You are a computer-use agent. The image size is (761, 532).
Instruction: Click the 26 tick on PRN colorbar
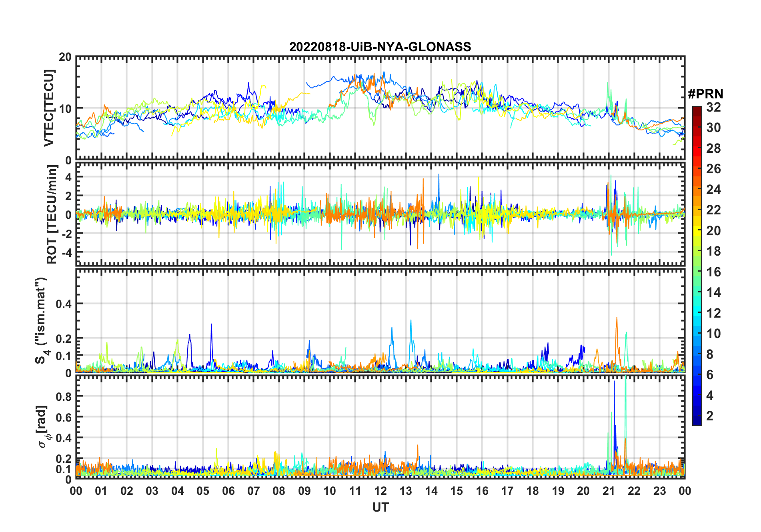click(713, 169)
